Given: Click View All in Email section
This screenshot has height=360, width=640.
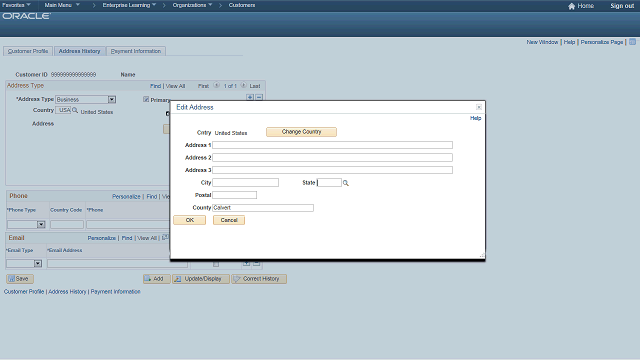Looking at the screenshot, I should (x=147, y=238).
